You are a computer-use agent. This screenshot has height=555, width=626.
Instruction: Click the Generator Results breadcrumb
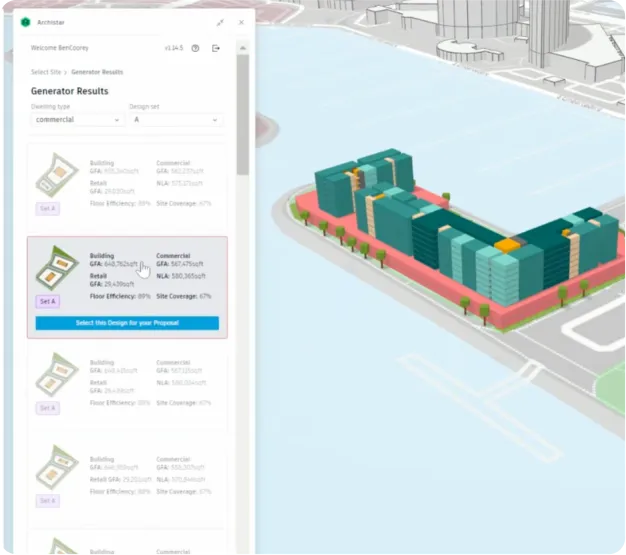(x=97, y=72)
